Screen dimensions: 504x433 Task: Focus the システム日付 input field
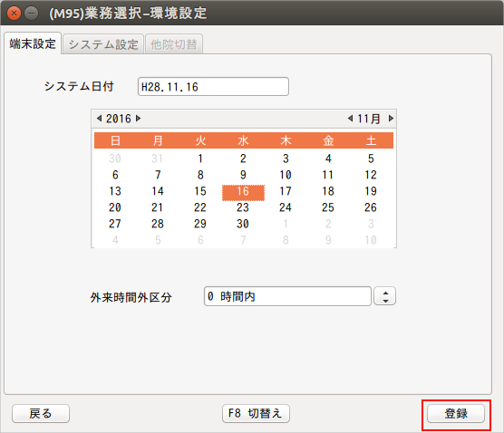pos(213,87)
